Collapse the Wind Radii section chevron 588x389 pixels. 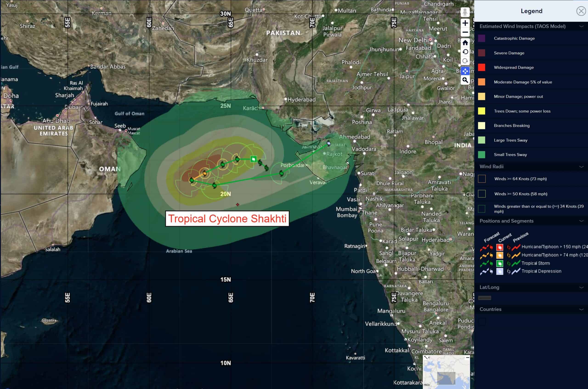[581, 167]
